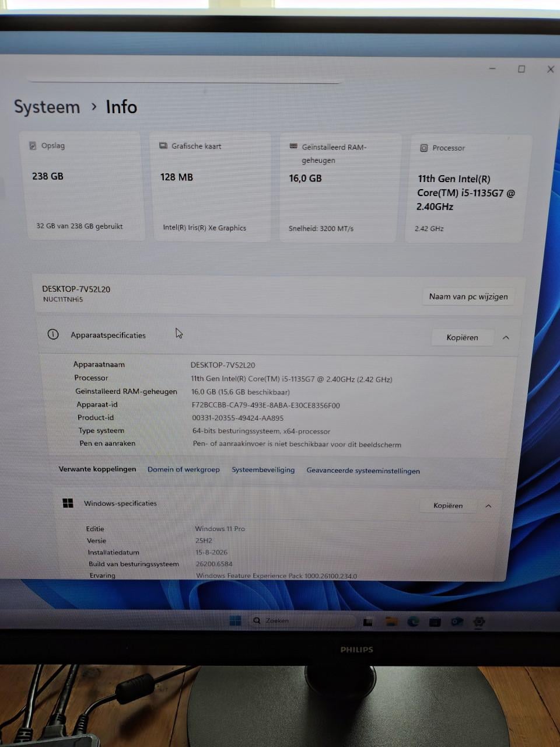Open Outlook from the taskbar
This screenshot has height=747, width=560.
coord(457,622)
